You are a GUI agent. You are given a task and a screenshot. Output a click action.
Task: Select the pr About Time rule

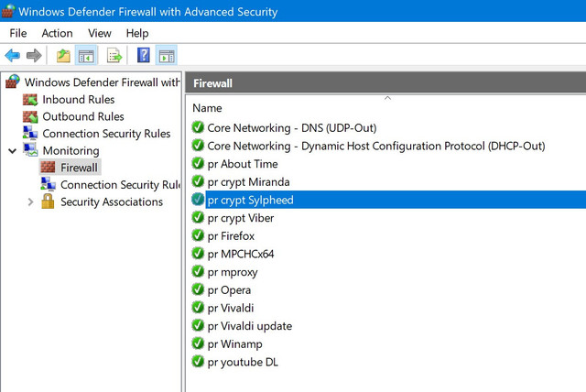[x=243, y=164]
